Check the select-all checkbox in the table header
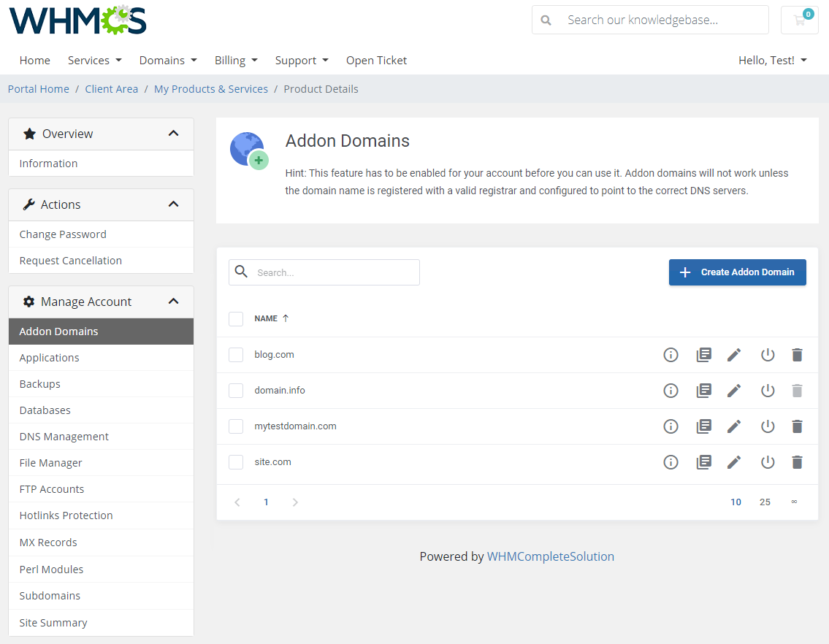Screen dimensions: 829x644 [x=236, y=318]
